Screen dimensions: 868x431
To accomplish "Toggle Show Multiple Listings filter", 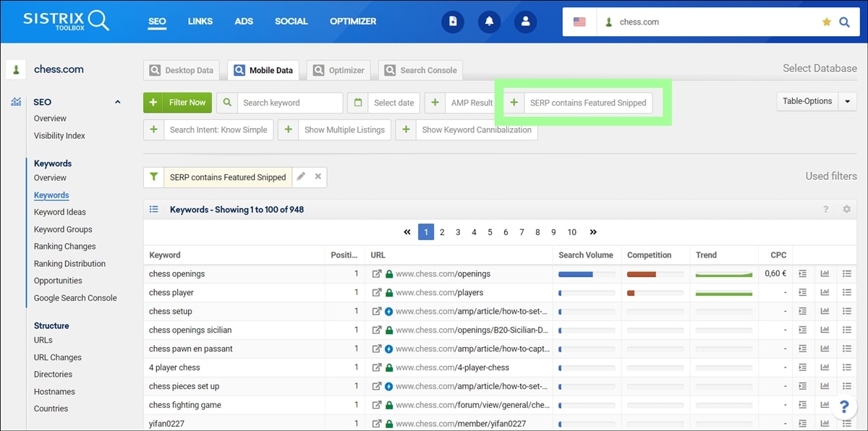I will pyautogui.click(x=335, y=130).
